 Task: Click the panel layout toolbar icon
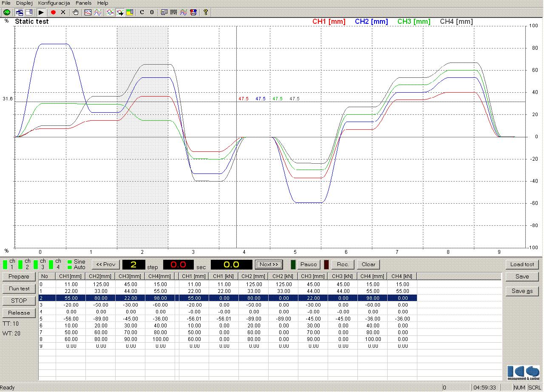click(29, 12)
